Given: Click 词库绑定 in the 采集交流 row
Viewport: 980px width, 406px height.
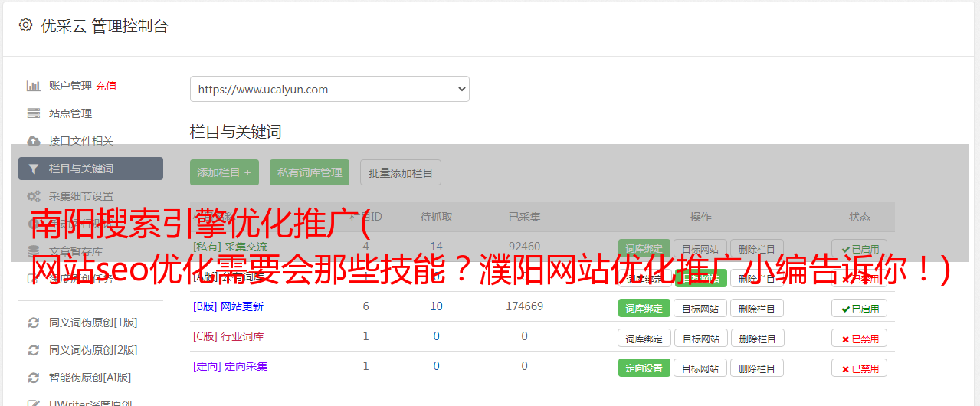Looking at the screenshot, I should tap(644, 248).
